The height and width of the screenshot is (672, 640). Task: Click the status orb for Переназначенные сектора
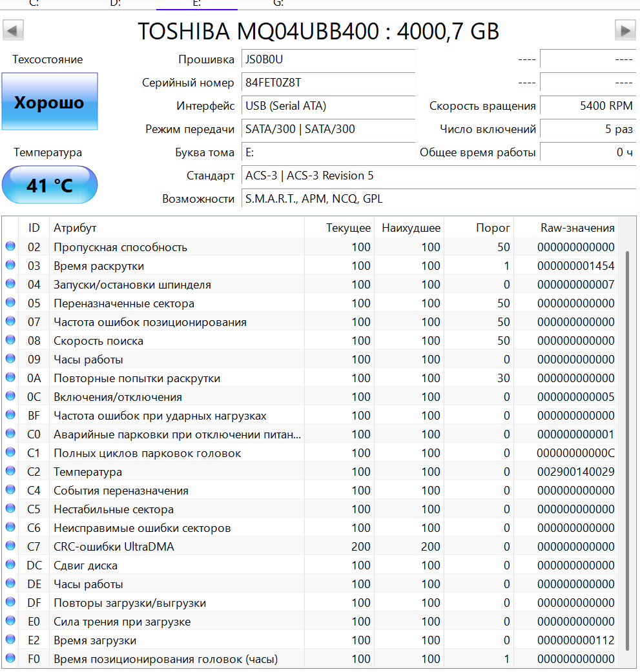coord(10,303)
